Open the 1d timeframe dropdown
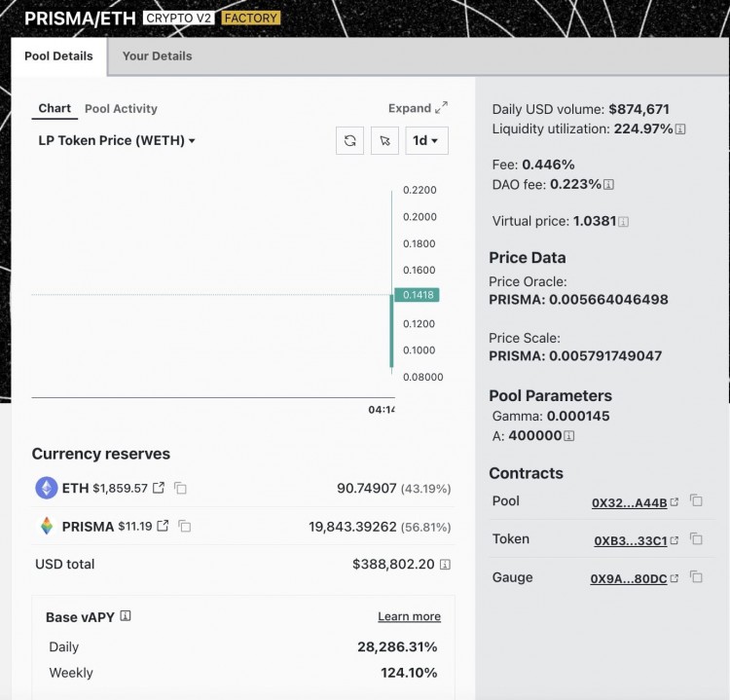Image resolution: width=730 pixels, height=700 pixels. [x=425, y=140]
